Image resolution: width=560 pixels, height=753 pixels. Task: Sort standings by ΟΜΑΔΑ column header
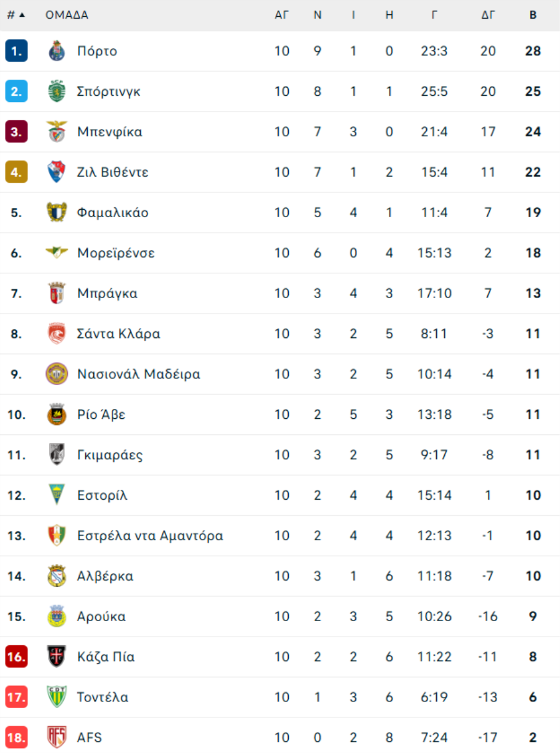[67, 15]
